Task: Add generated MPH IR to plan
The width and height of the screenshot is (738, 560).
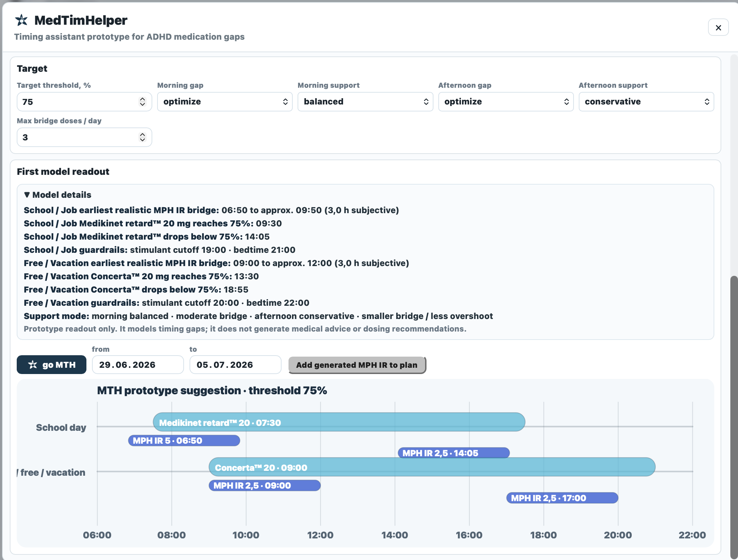Action: (357, 365)
